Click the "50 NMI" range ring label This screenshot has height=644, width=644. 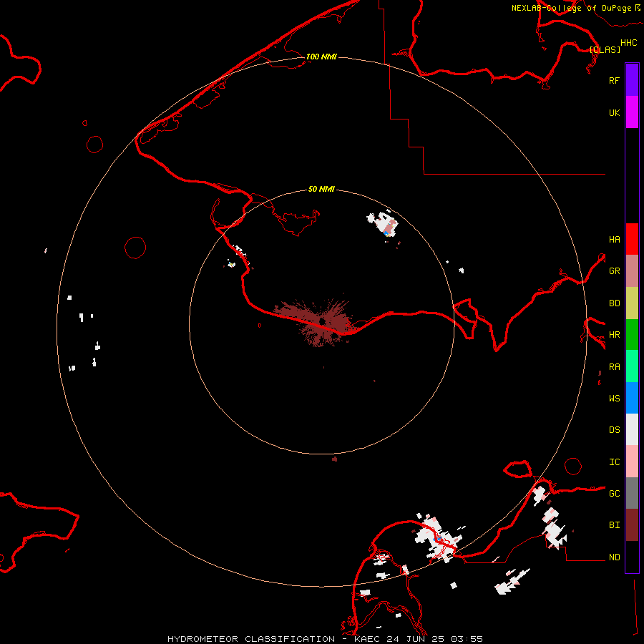tap(321, 189)
